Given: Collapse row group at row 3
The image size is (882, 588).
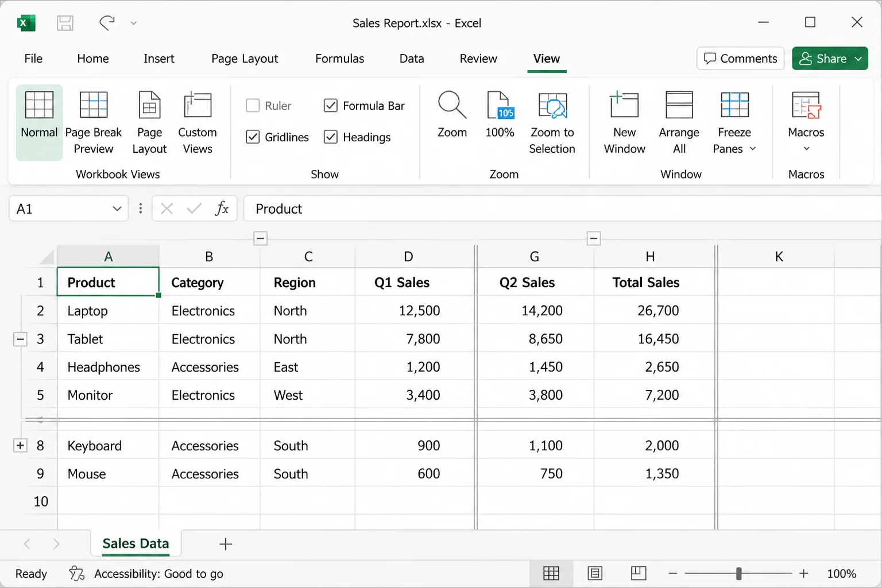Looking at the screenshot, I should point(20,339).
